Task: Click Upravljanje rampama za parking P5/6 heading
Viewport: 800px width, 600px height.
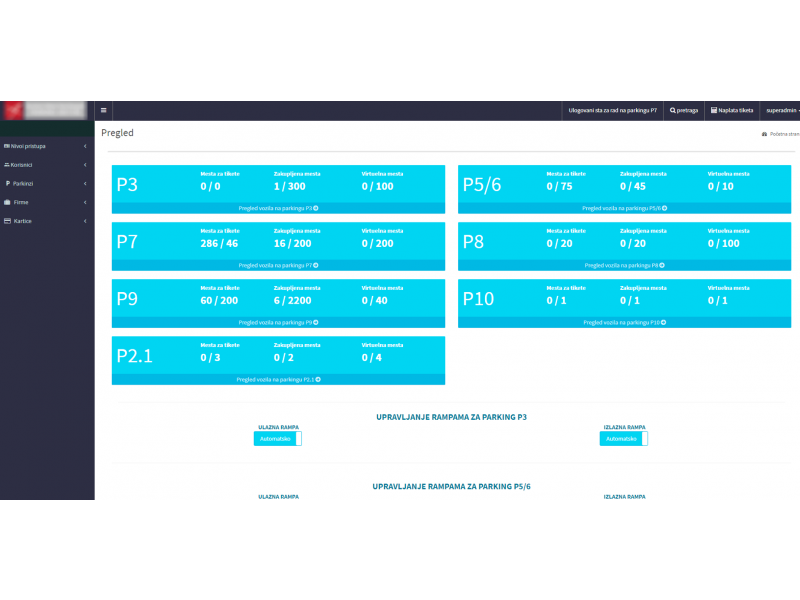Action: (451, 486)
